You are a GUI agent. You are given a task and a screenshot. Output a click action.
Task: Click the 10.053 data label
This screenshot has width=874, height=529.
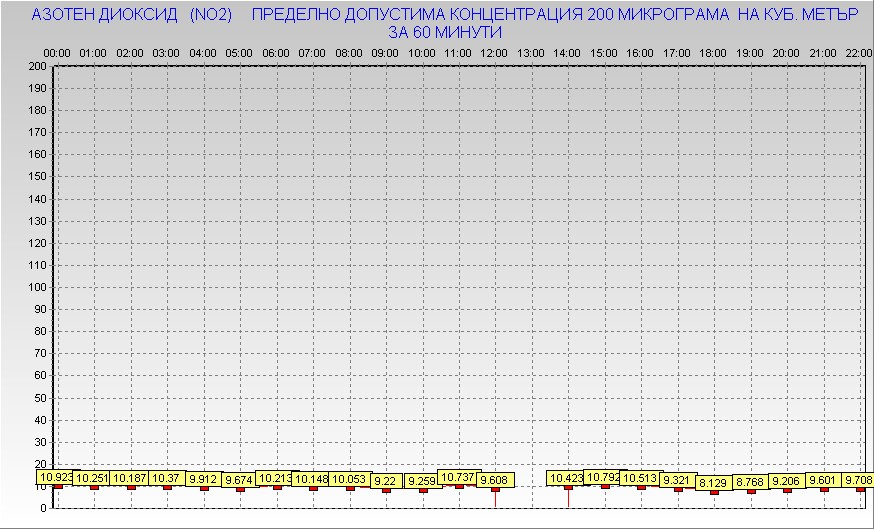[x=349, y=479]
